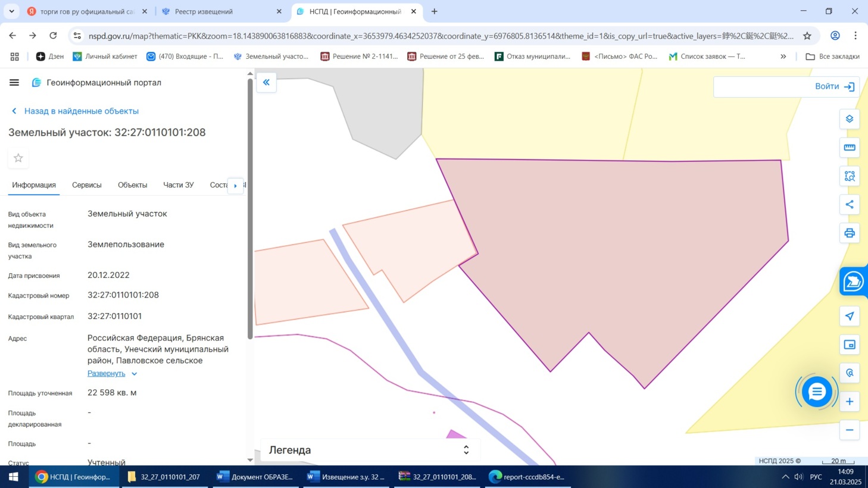Open the Части ЗУ tab

point(178,185)
